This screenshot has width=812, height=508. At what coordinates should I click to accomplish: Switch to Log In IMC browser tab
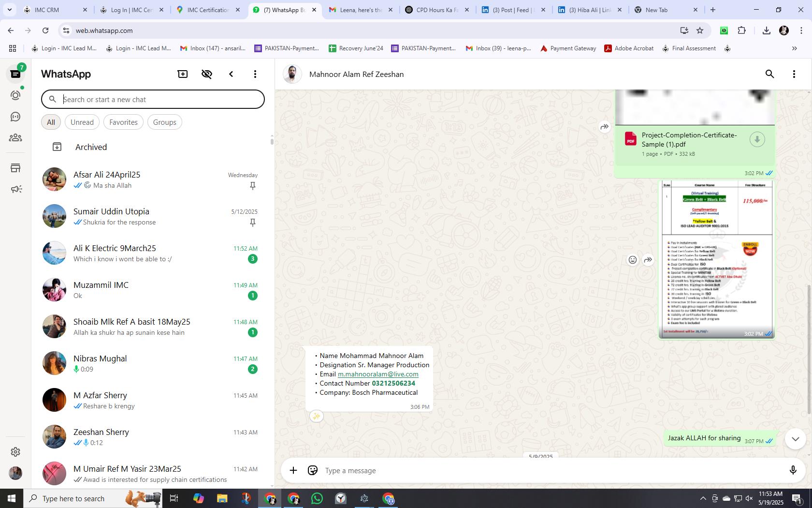click(131, 10)
